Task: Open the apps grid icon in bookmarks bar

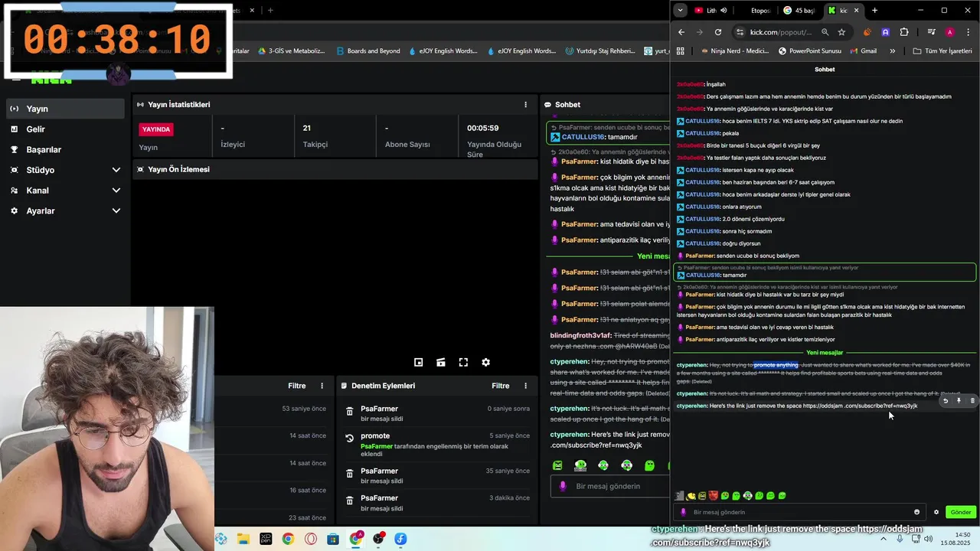Action: pyautogui.click(x=680, y=51)
